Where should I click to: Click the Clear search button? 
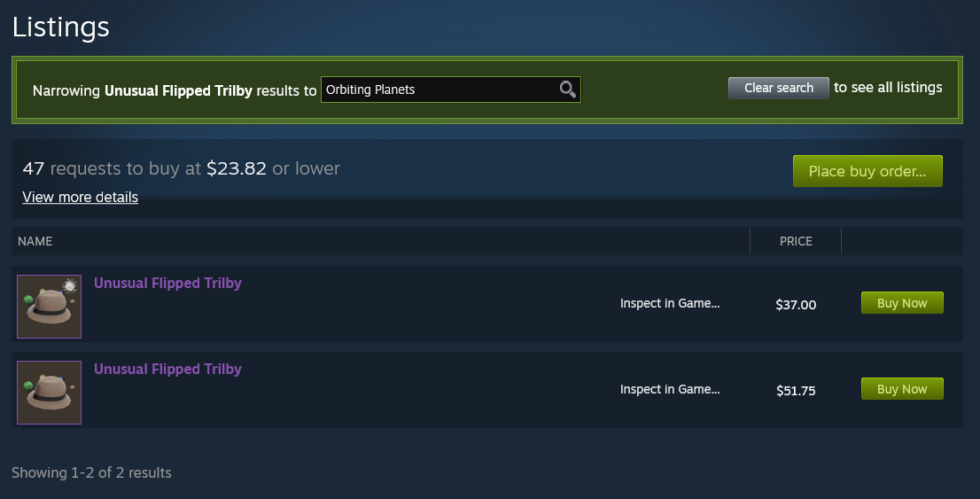click(778, 88)
